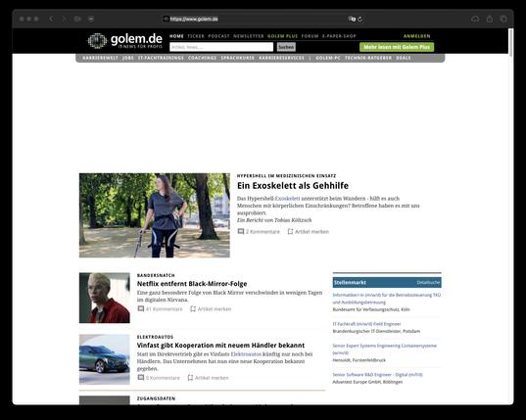Click Mehr lesen mit Golem Plus button
The image size is (526, 420).
point(397,47)
